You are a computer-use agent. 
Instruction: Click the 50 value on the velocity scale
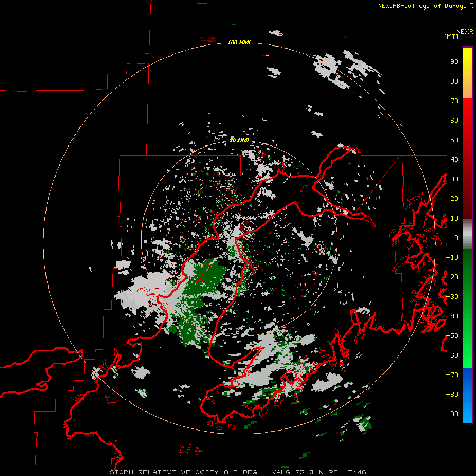point(454,140)
